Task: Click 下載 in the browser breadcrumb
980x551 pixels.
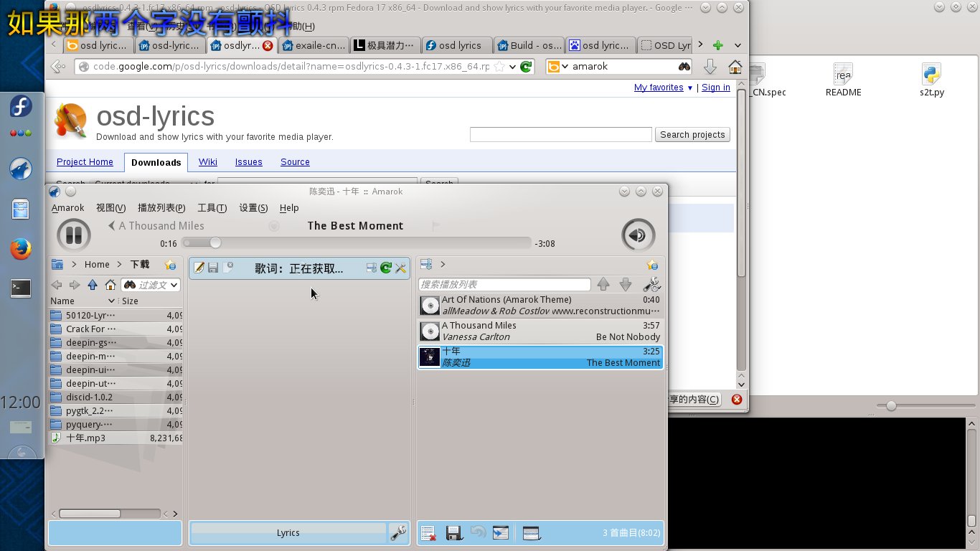Action: (x=140, y=265)
